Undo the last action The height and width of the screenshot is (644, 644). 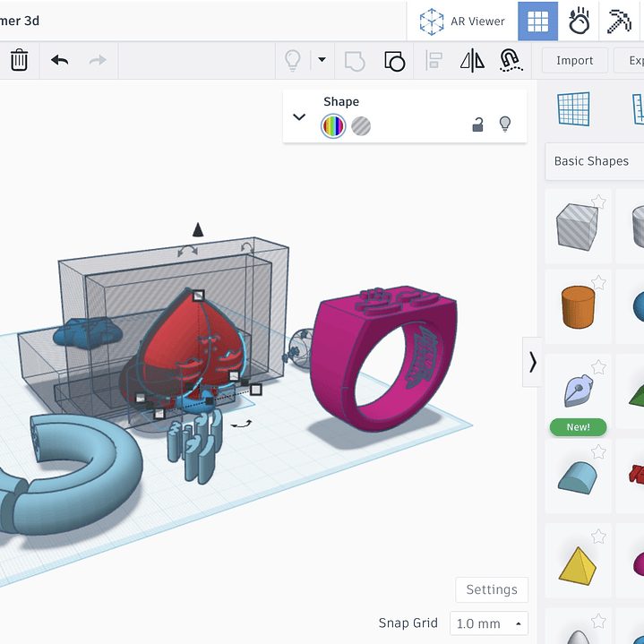60,61
